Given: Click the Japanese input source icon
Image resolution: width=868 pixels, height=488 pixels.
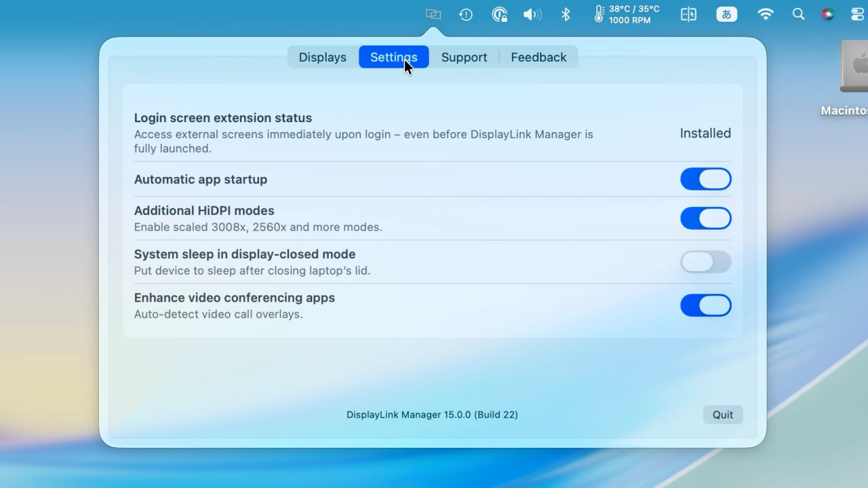Looking at the screenshot, I should [726, 14].
